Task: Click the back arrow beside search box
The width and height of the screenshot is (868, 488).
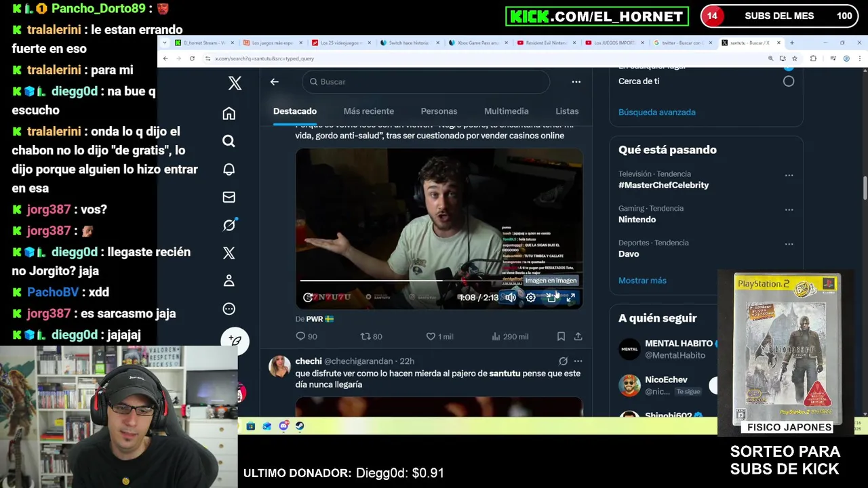Action: pos(275,82)
